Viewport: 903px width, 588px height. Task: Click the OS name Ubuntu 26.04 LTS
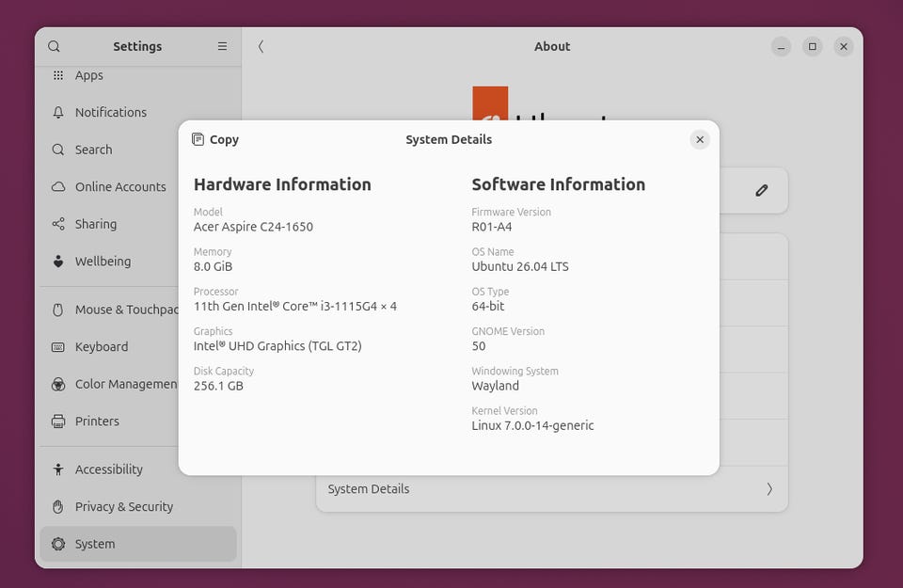click(520, 266)
